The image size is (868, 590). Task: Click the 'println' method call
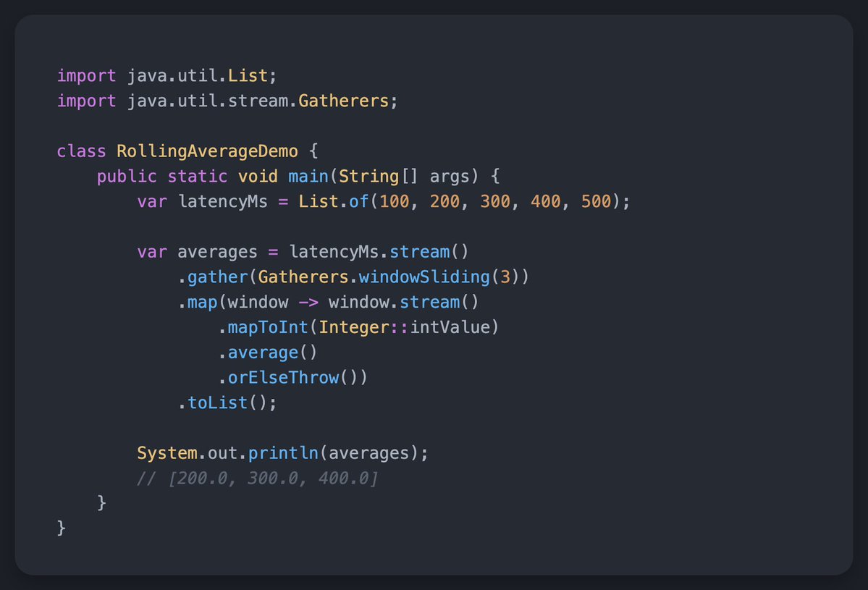point(284,452)
